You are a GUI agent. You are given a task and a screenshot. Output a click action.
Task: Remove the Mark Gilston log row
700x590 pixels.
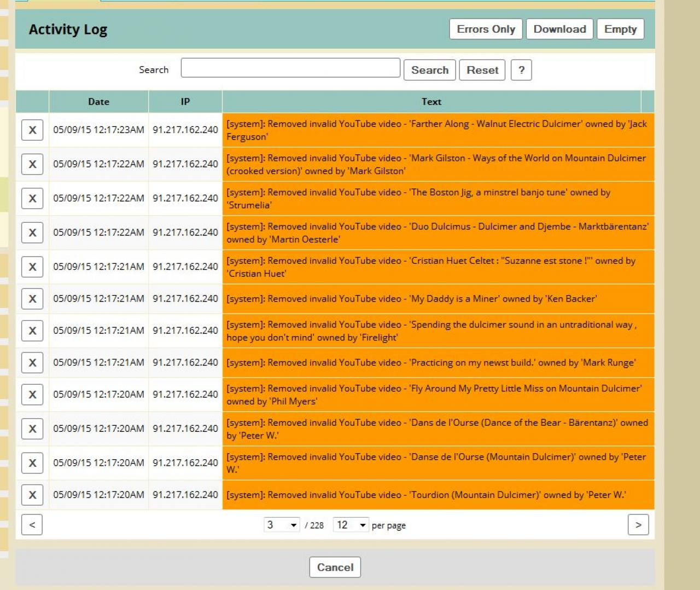point(32,164)
